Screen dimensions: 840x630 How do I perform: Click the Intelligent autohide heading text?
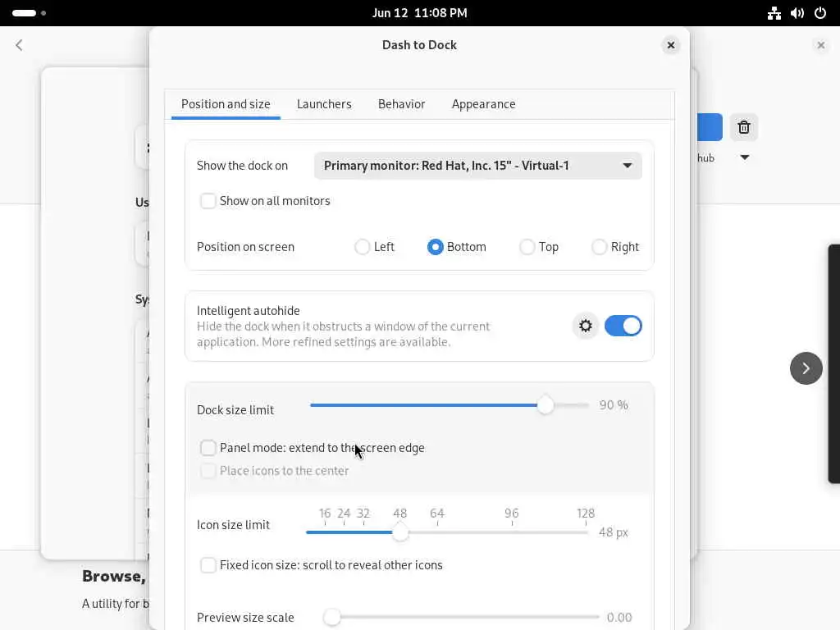[248, 311]
